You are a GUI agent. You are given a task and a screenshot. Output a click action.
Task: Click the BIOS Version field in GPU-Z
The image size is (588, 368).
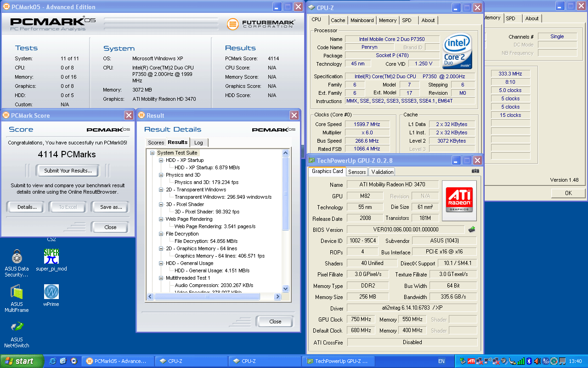pos(406,230)
